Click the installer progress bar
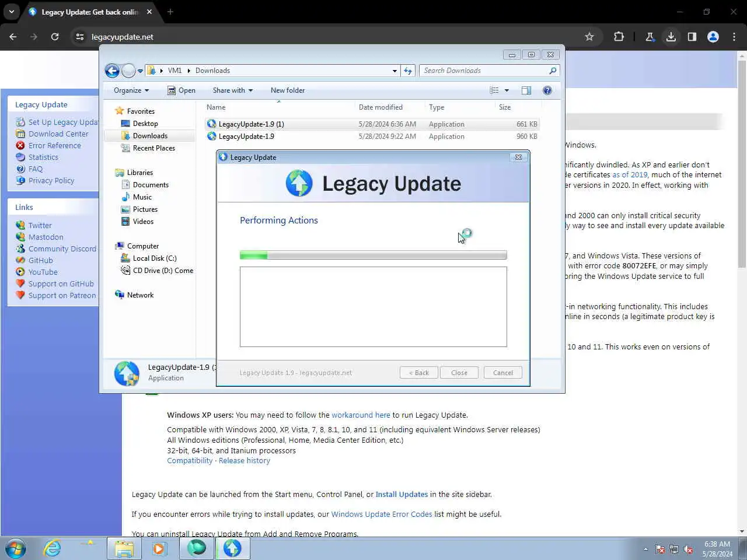This screenshot has width=747, height=560. [x=373, y=255]
